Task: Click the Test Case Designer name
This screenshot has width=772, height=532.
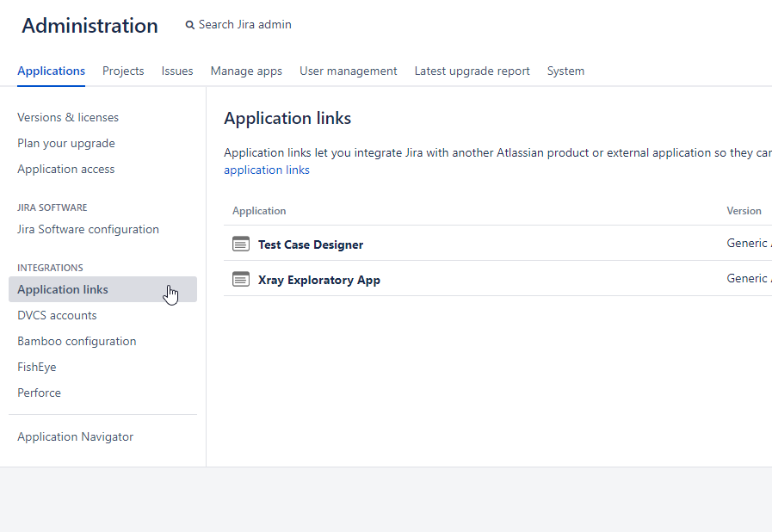Action: pyautogui.click(x=311, y=244)
